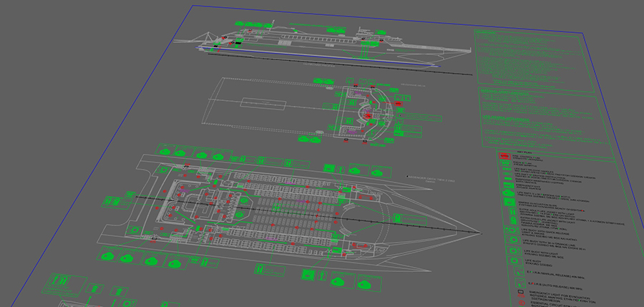This screenshot has width=644, height=307.
Task: Click the 'KEY PLAN' legend title
Action: 525,152
